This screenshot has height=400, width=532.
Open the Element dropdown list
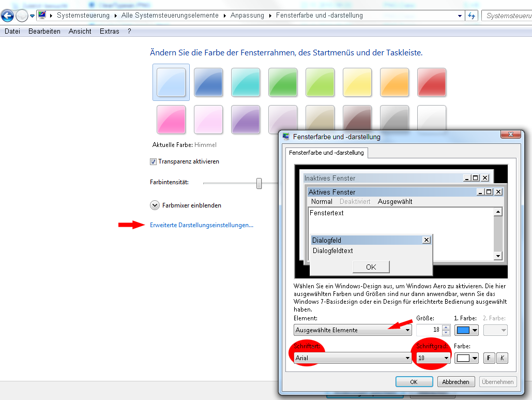[x=353, y=330]
